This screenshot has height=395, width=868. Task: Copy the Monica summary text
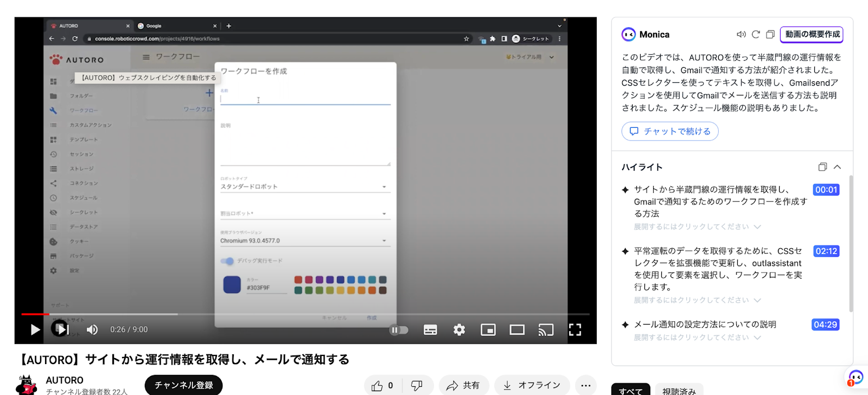coord(770,34)
